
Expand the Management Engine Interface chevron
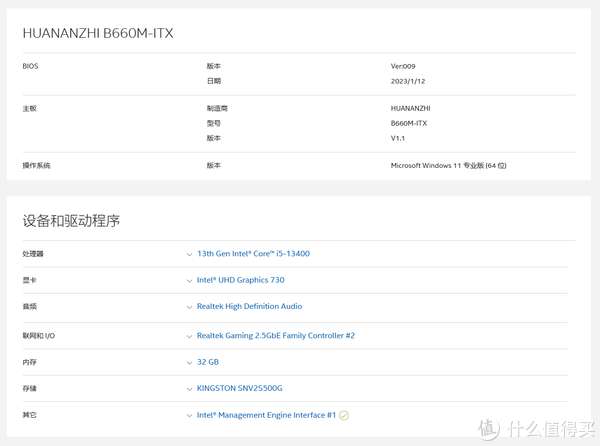(189, 416)
